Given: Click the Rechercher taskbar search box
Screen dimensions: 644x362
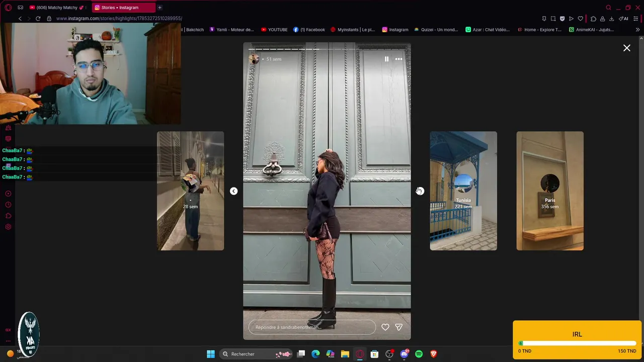Looking at the screenshot, I should tap(257, 354).
